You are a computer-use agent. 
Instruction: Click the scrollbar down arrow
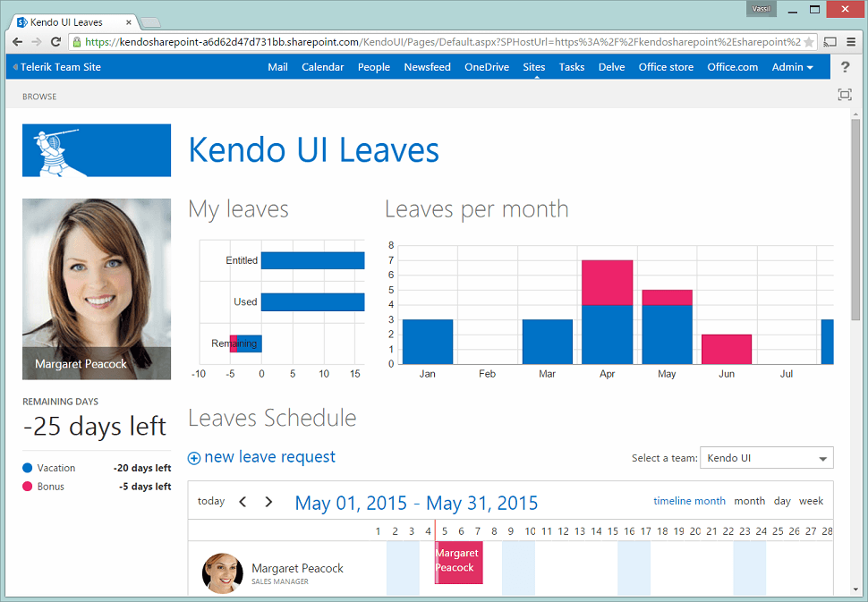point(855,589)
